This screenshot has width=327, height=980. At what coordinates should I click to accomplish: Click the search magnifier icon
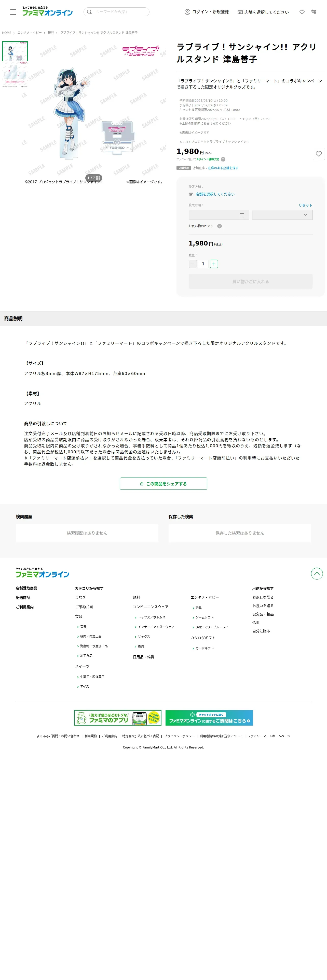pyautogui.click(x=89, y=12)
